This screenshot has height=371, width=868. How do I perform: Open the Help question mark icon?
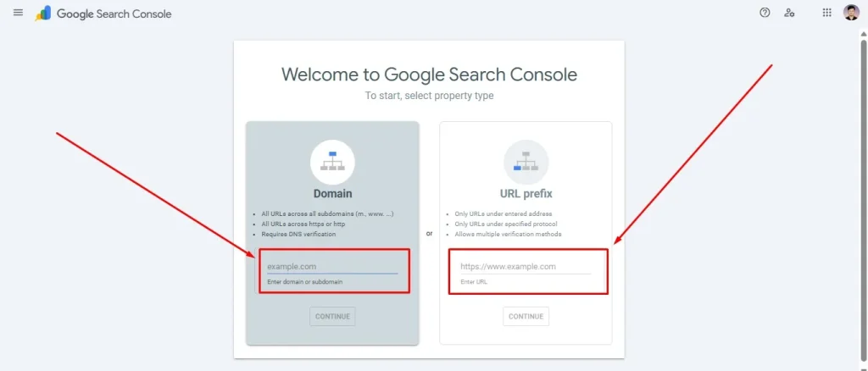click(x=765, y=13)
